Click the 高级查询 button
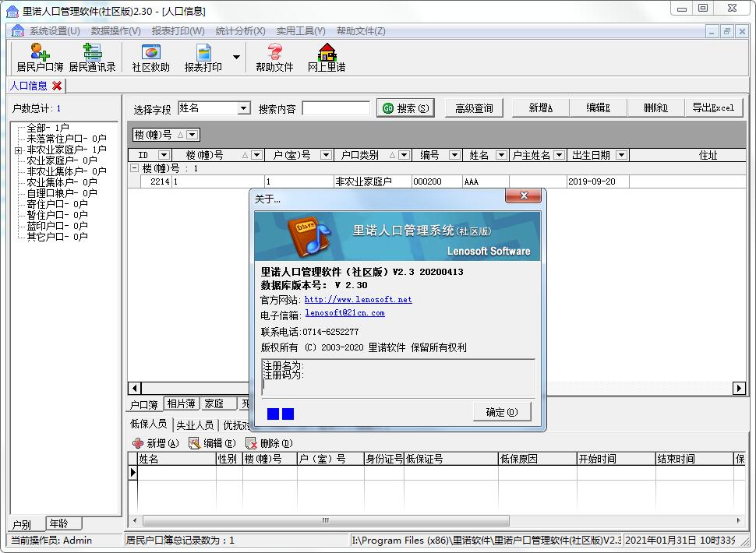Viewport: 756px width, 553px height. coord(473,108)
